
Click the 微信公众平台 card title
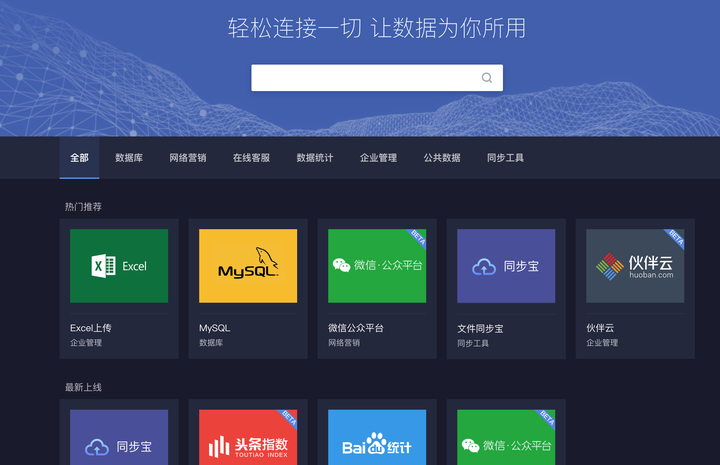tap(356, 328)
